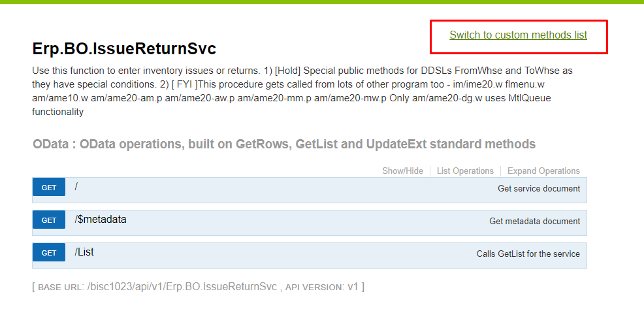Click Calls GetList for the service text

[x=528, y=254]
